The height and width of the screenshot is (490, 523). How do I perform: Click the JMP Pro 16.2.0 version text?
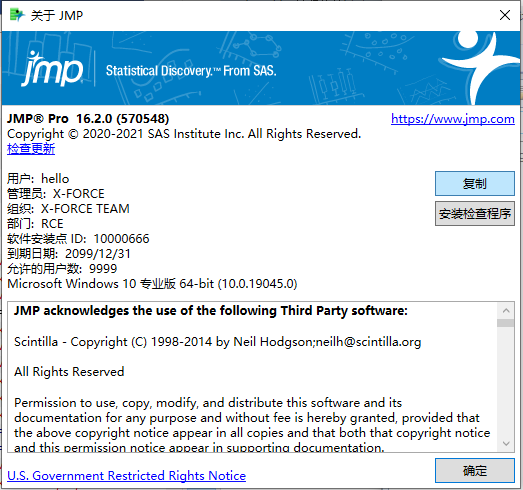click(x=88, y=119)
